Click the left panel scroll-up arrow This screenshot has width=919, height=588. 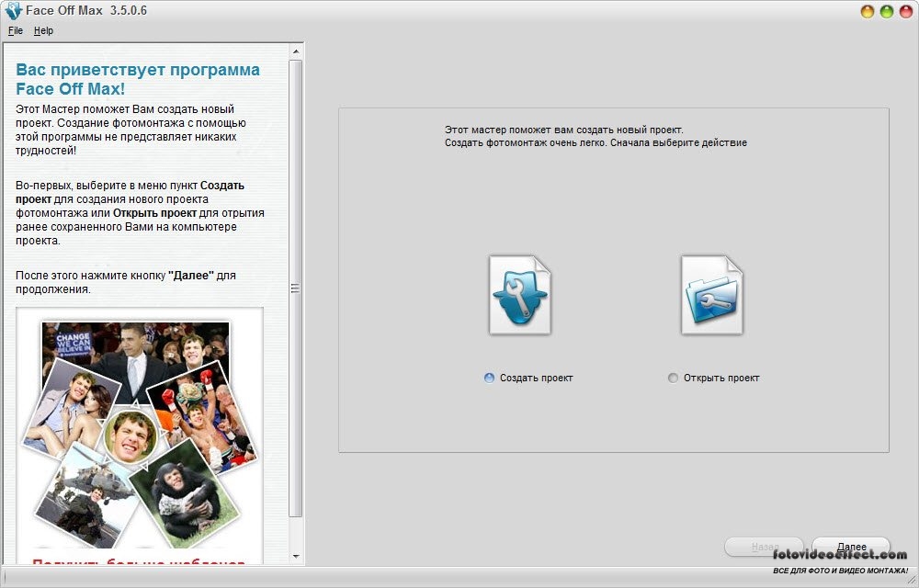(296, 51)
